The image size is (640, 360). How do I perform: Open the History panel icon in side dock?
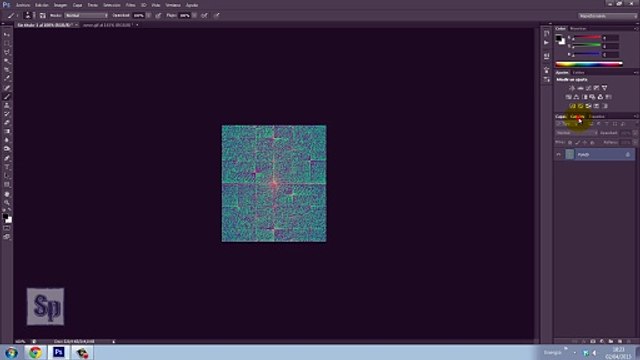(547, 33)
